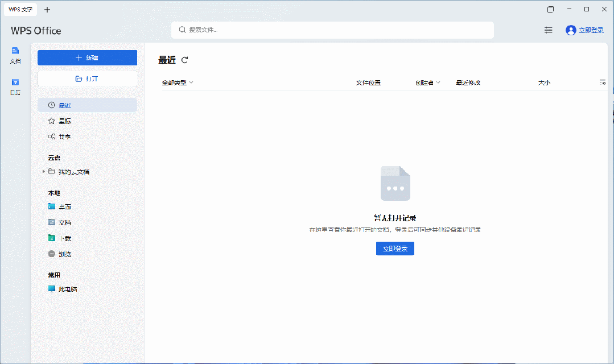
Task: Click the cloud folder icon beside 我的云文档
Action: pos(51,171)
